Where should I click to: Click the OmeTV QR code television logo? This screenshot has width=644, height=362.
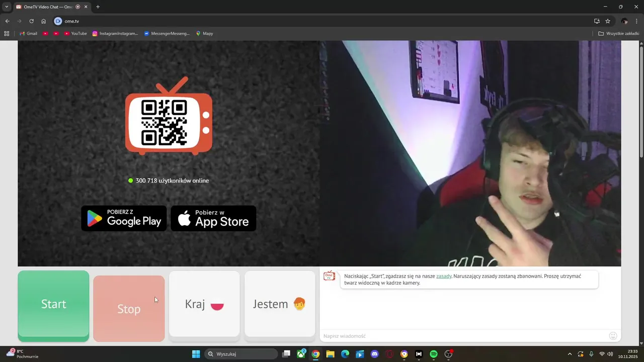pos(169,116)
